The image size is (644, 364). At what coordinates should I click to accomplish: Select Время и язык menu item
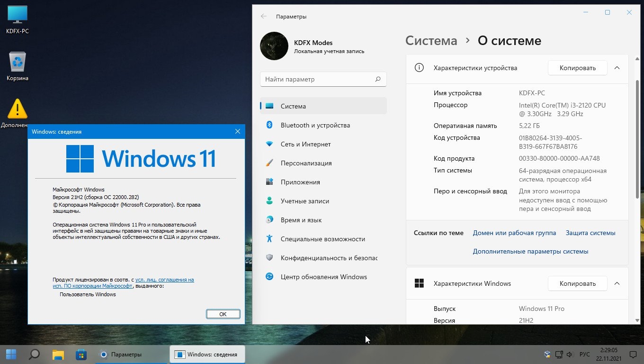[x=301, y=220]
